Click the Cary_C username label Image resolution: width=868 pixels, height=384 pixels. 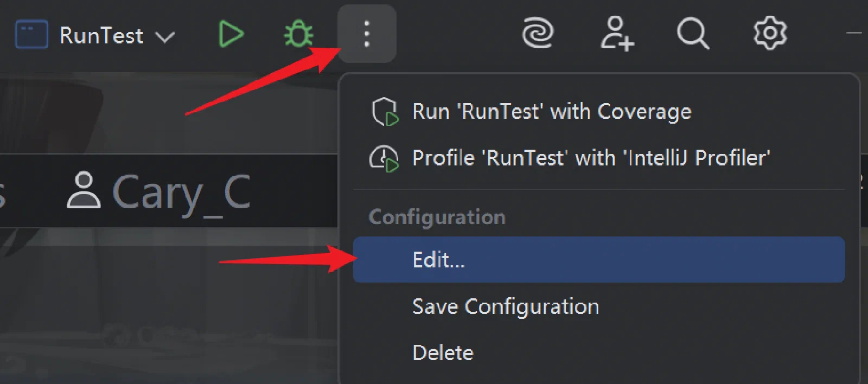tap(181, 193)
